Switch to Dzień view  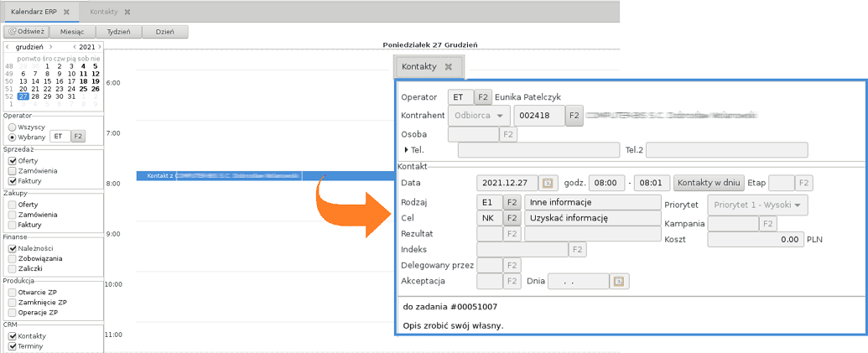click(165, 32)
